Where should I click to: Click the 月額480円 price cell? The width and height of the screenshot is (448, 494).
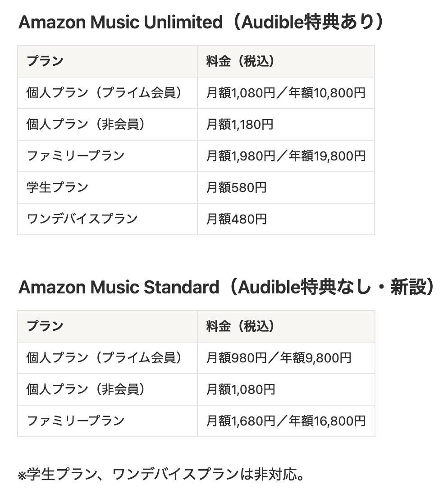pos(236,219)
